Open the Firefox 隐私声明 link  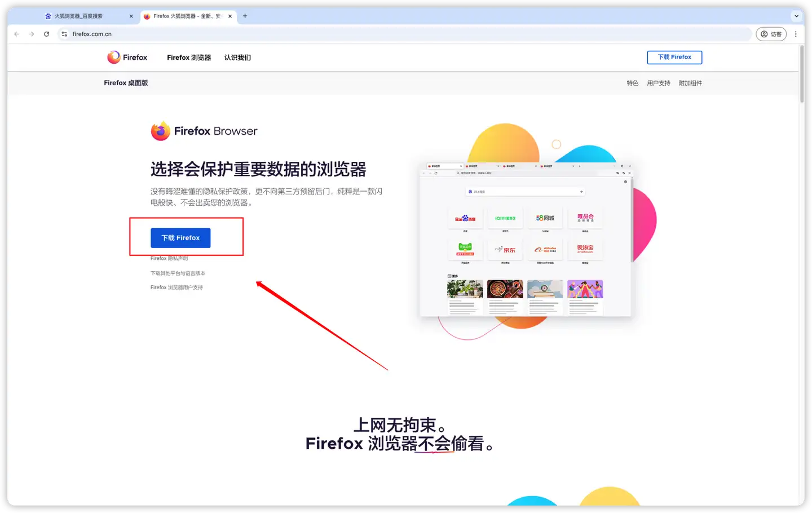tap(169, 258)
